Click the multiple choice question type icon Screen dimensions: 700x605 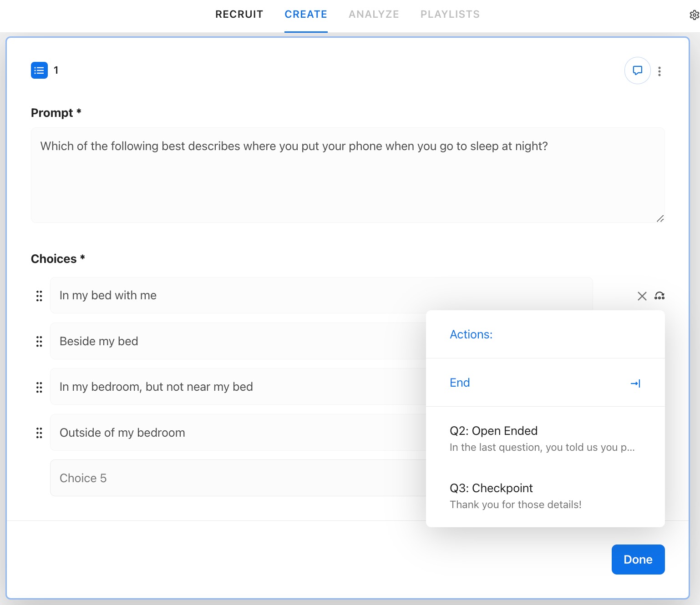[x=39, y=71]
